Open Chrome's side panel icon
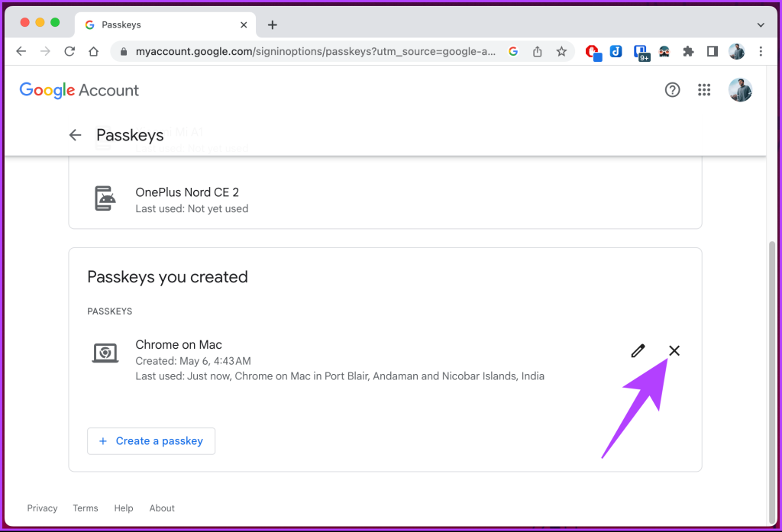The image size is (782, 532). tap(712, 51)
